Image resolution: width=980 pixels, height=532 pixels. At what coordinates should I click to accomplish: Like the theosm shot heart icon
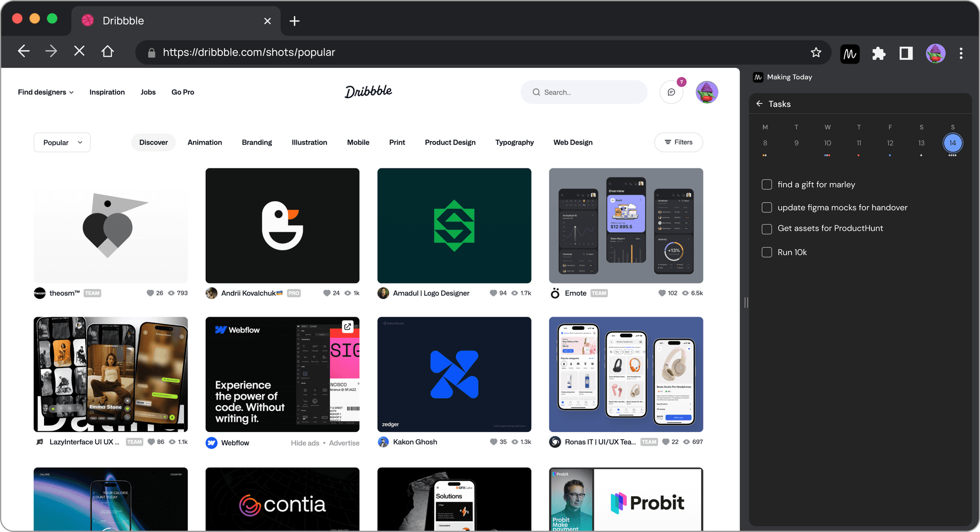tap(150, 293)
